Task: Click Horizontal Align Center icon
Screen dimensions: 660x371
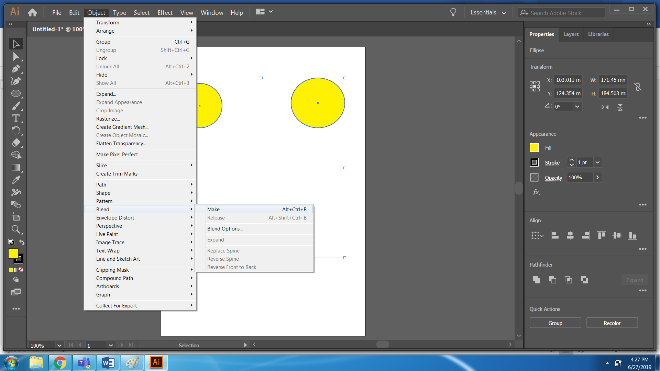Action: tap(570, 236)
